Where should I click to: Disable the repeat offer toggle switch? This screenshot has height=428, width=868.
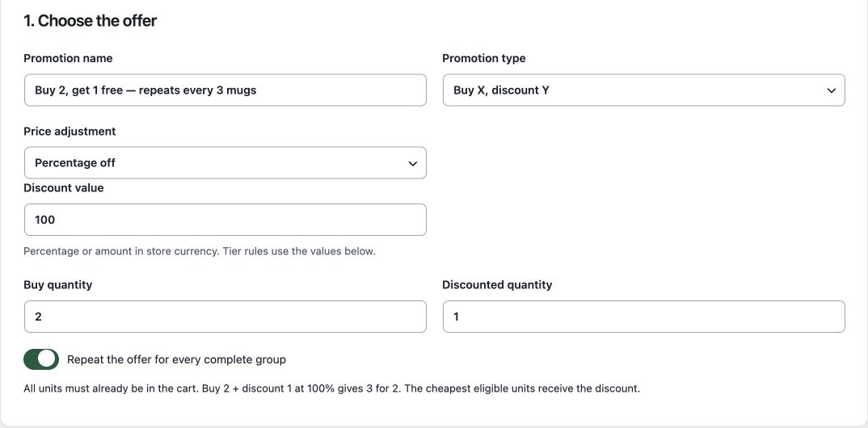(x=41, y=359)
